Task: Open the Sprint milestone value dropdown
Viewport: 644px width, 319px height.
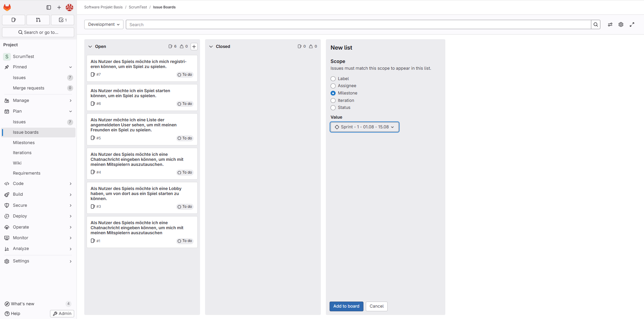Action: (364, 127)
